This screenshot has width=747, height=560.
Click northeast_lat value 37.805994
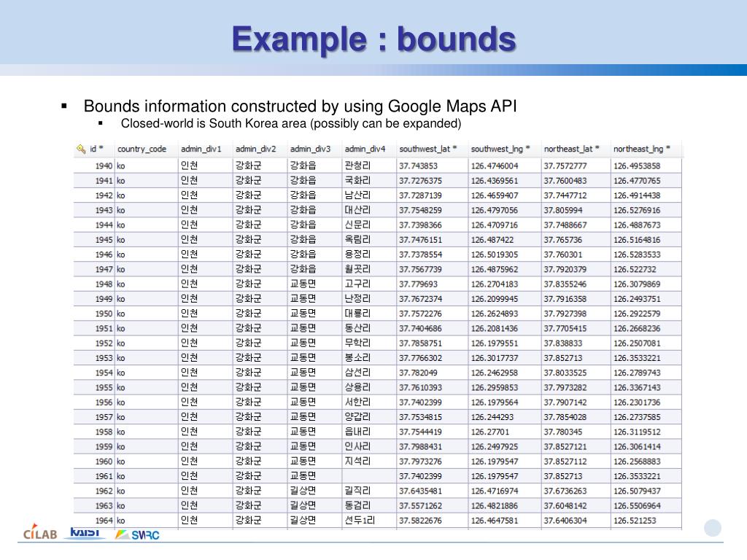pyautogui.click(x=563, y=211)
